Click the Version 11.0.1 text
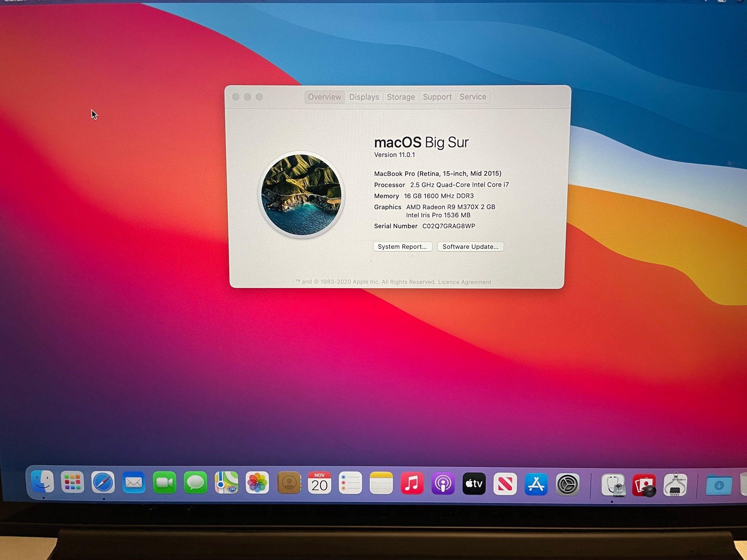 pyautogui.click(x=395, y=155)
